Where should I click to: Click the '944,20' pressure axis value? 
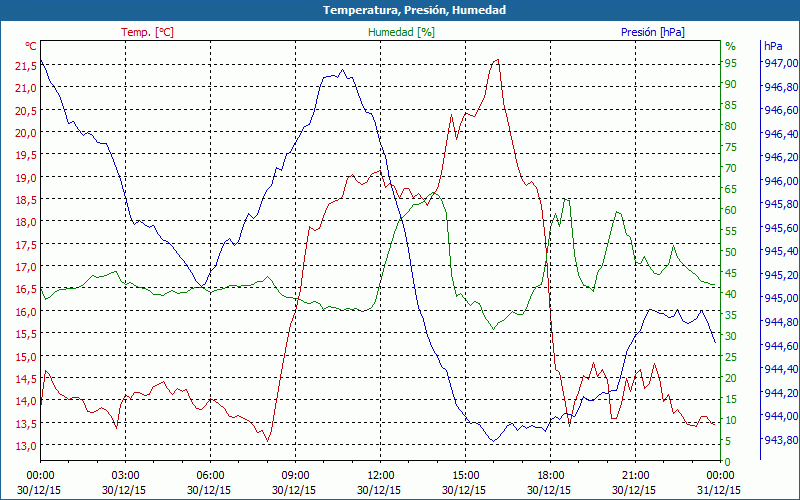(780, 392)
